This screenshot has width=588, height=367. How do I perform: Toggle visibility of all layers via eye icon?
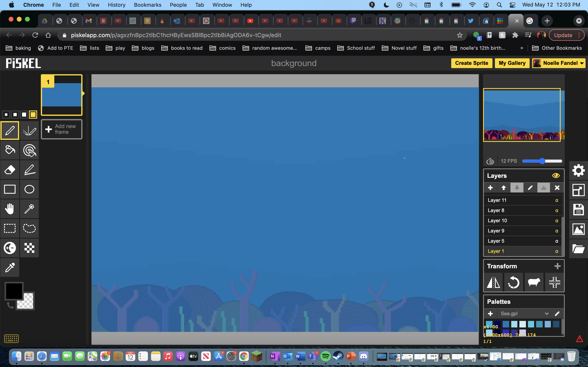(x=556, y=176)
